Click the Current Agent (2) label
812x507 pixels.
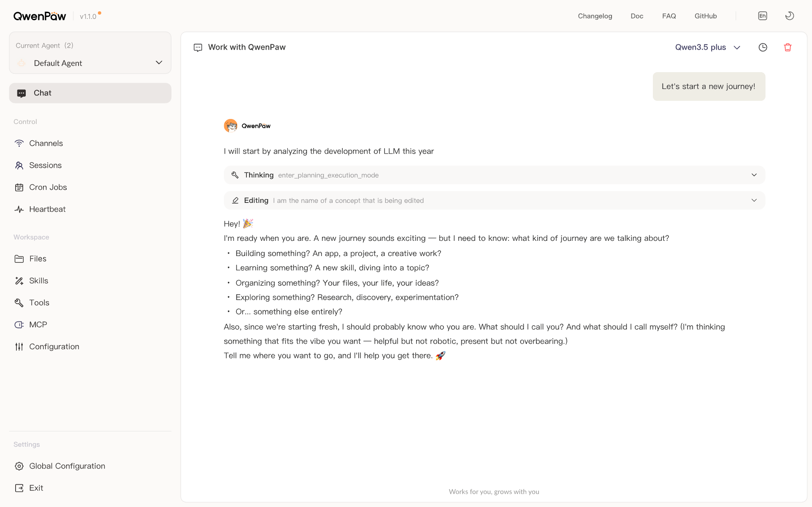44,46
